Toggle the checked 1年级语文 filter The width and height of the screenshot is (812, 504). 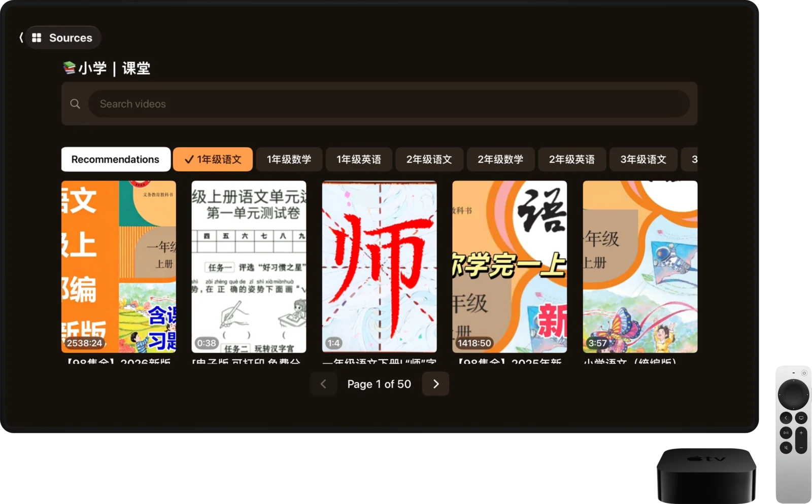pos(213,159)
